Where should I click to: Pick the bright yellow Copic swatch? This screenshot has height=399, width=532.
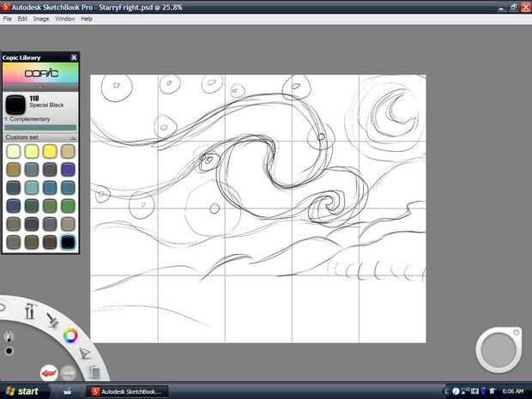[x=50, y=151]
